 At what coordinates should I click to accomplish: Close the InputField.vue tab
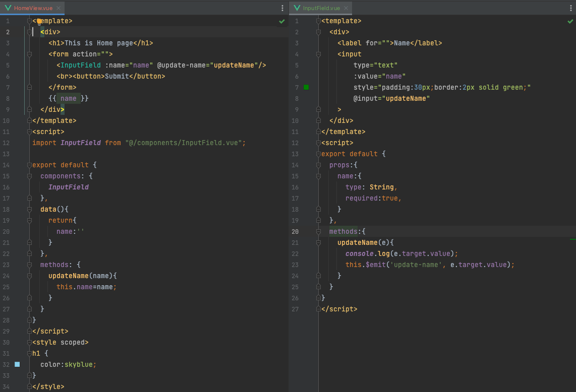pyautogui.click(x=346, y=8)
